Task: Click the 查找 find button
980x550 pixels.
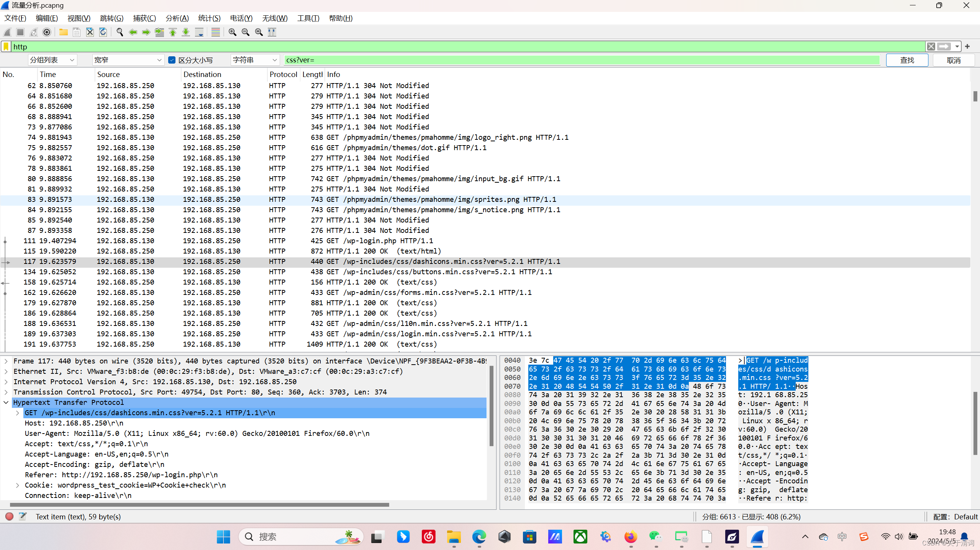Action: 906,60
